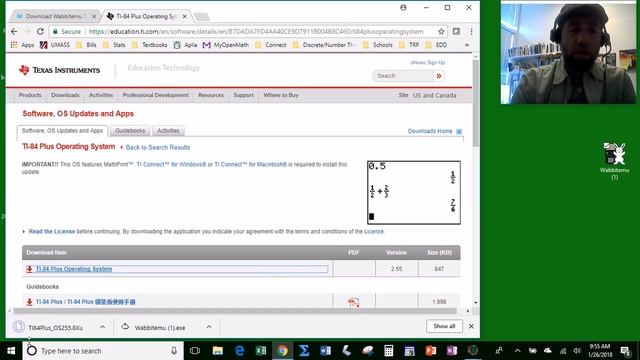Expand options for the Wabbitemu (1).exe download

click(209, 327)
